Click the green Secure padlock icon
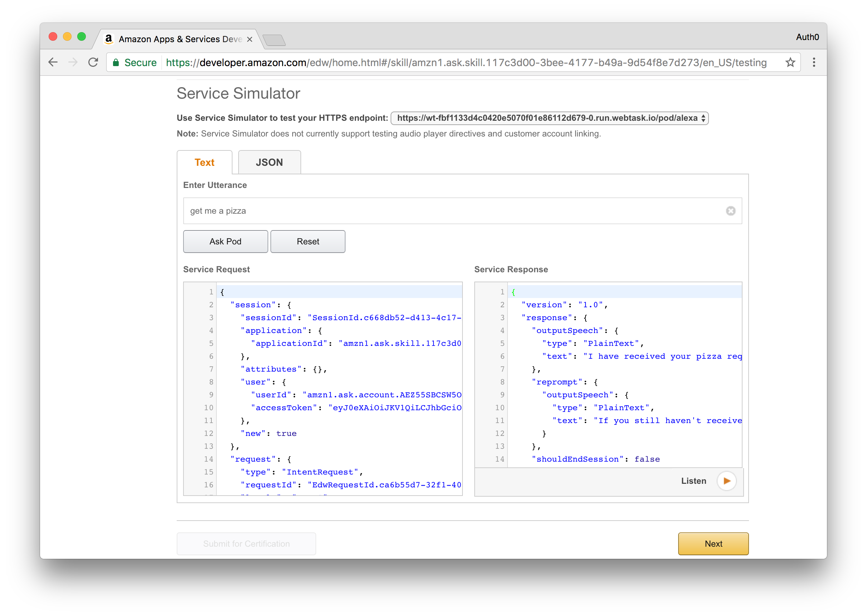The image size is (867, 616). 116,63
